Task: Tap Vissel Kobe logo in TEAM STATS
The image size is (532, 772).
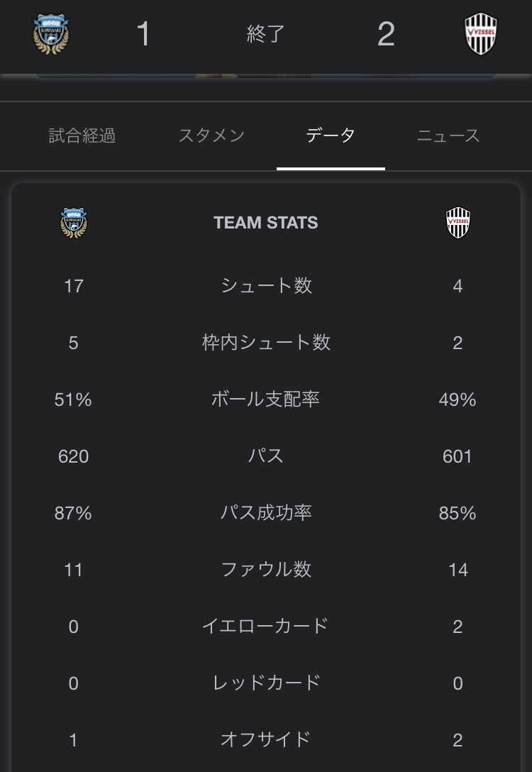Action: click(458, 223)
